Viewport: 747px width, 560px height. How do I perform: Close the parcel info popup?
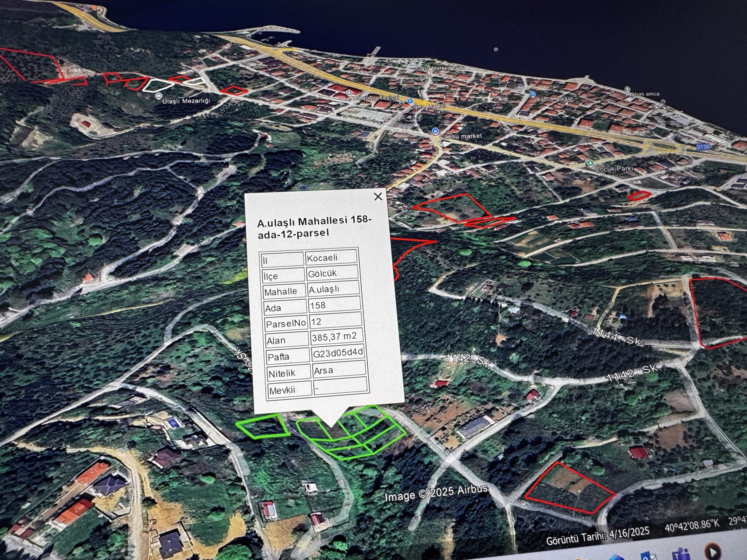click(378, 197)
